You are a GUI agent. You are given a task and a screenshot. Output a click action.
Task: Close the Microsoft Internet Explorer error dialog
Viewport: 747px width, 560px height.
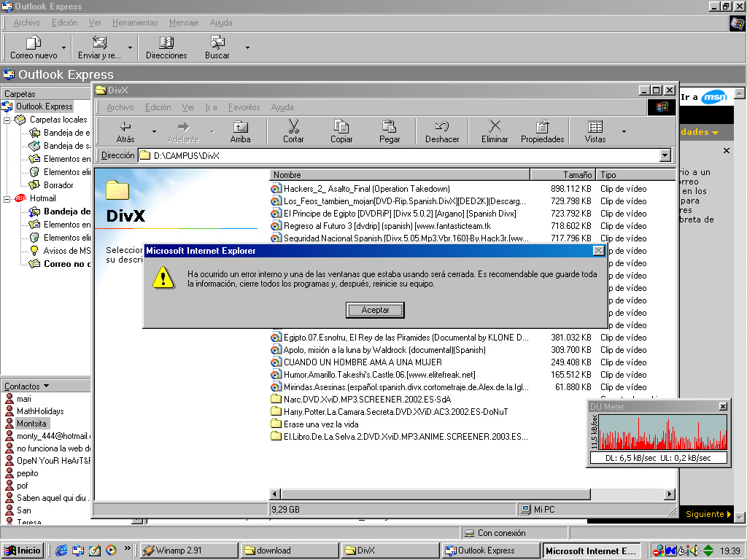coord(599,251)
